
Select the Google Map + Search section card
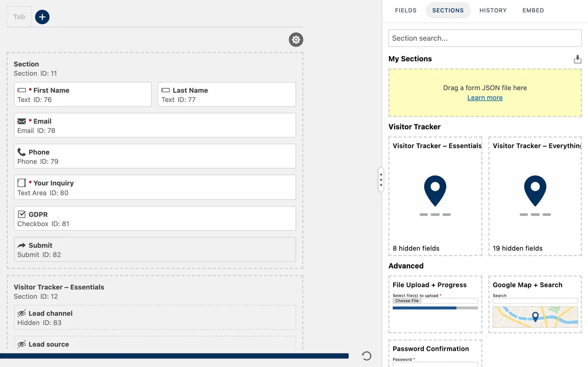pyautogui.click(x=535, y=304)
